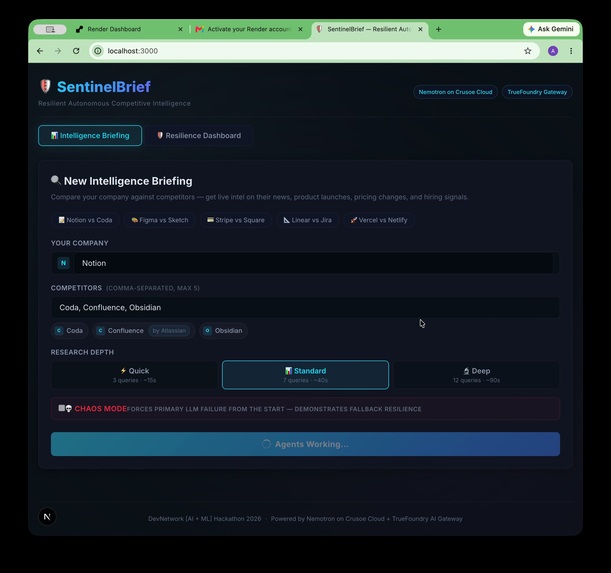This screenshot has height=573, width=611.
Task: Click the Coda competitor chip
Action: 70,331
